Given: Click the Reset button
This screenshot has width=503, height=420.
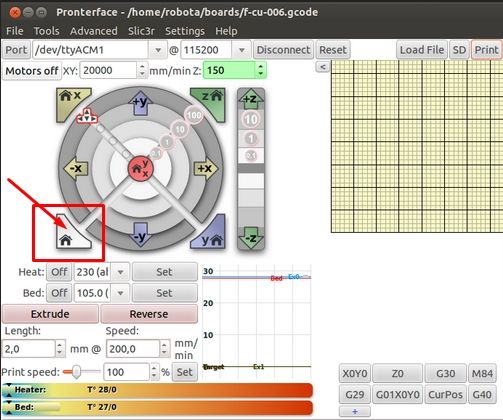Looking at the screenshot, I should coord(333,50).
